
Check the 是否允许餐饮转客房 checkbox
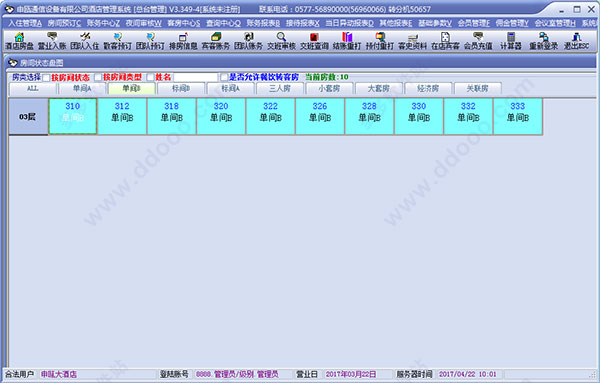[224, 77]
